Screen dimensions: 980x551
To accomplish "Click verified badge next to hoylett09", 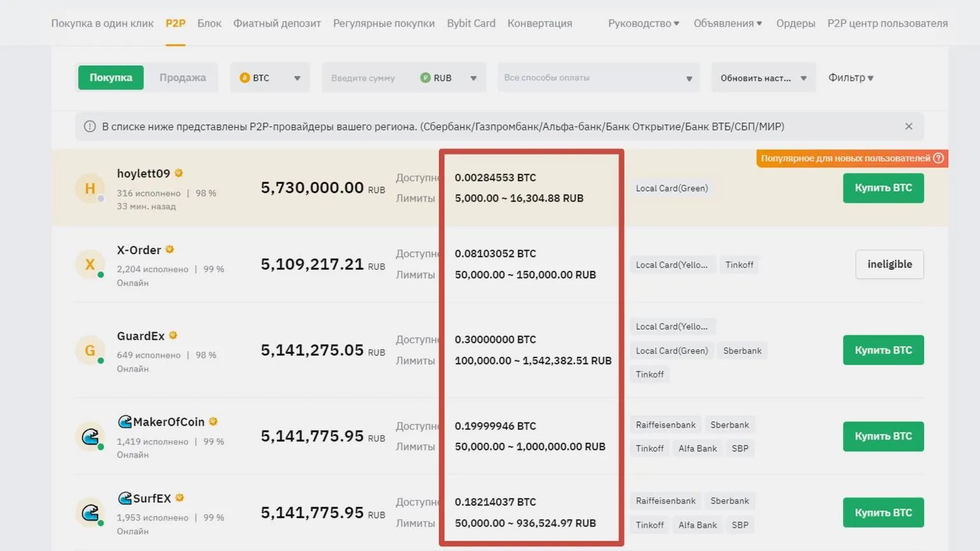I will coord(179,173).
